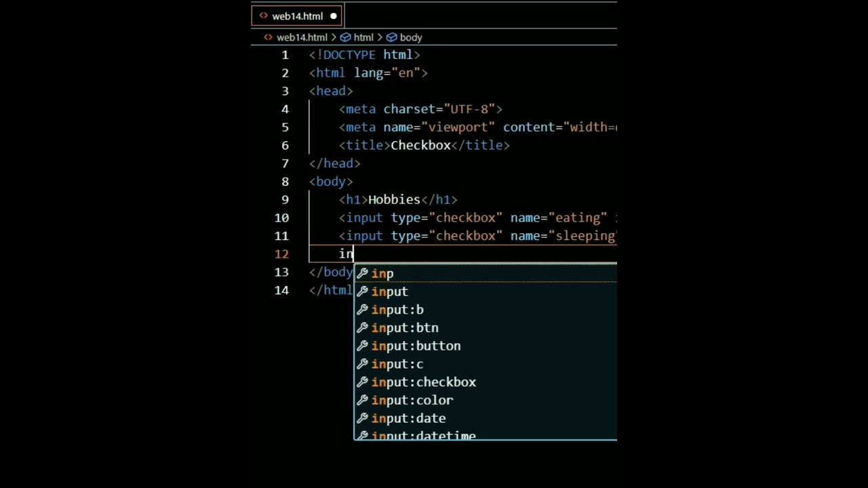The height and width of the screenshot is (488, 868).
Task: Click the file icon in the breadcrumb bar
Action: point(268,37)
